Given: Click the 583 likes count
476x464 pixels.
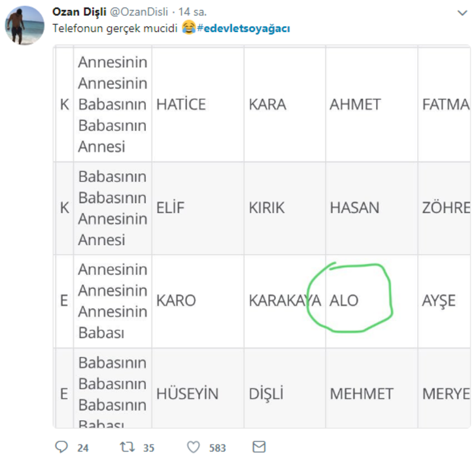Looking at the screenshot, I should [x=218, y=448].
